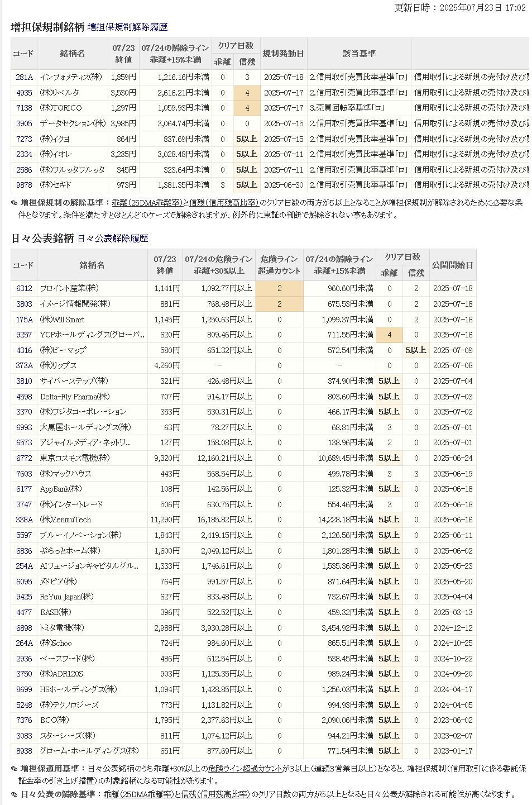Image resolution: width=532 pixels, height=805 pixels.
Task: Open stock code 7273
Action: tap(24, 139)
